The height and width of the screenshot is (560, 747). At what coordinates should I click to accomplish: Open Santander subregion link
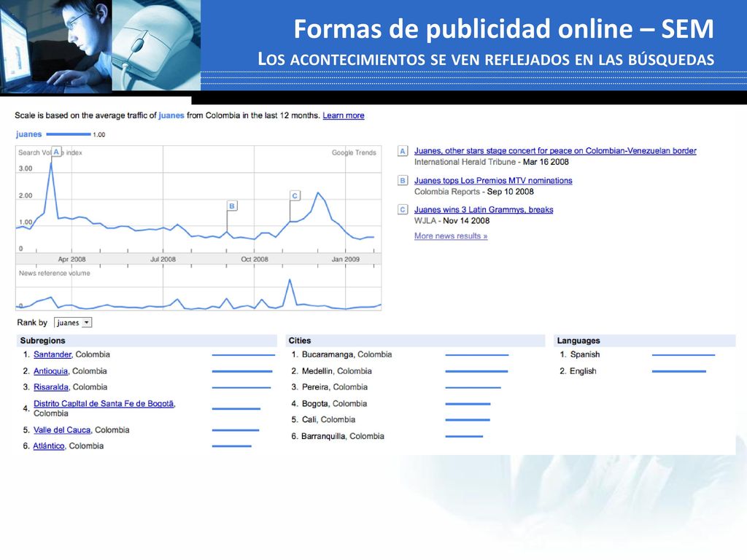[53, 354]
